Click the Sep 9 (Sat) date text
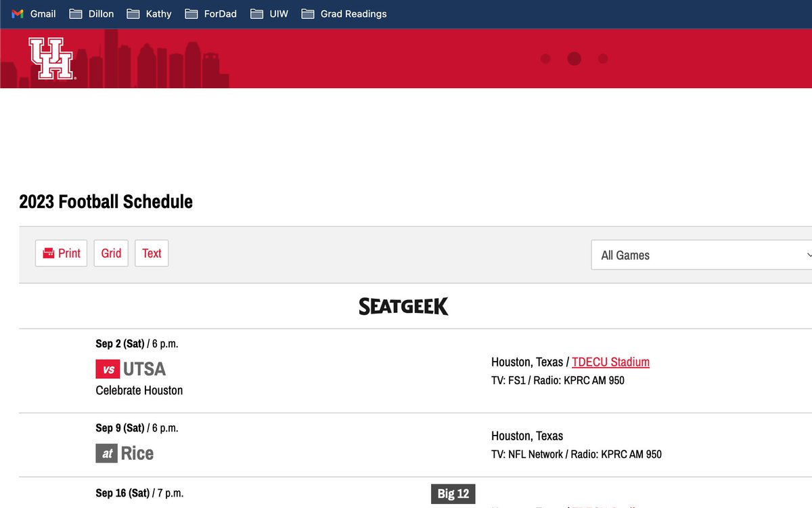The image size is (812, 508). pyautogui.click(x=120, y=427)
